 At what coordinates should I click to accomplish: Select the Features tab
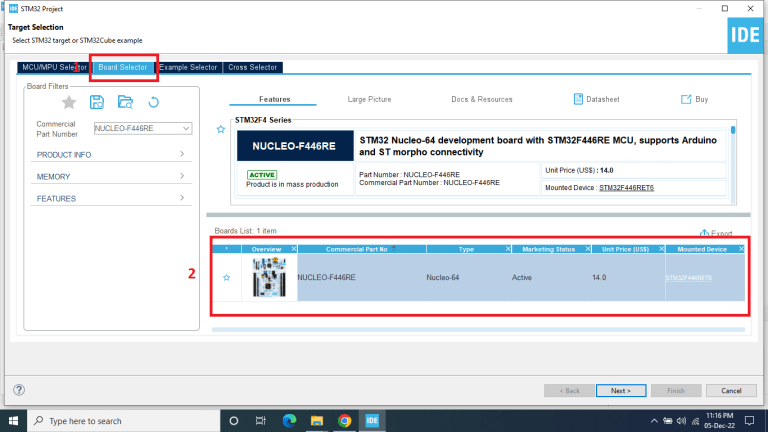tap(274, 99)
